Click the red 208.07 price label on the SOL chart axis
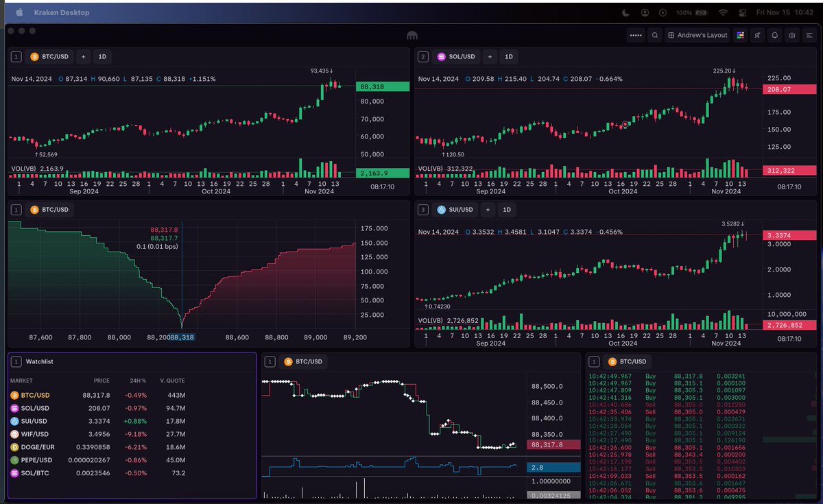The height and width of the screenshot is (504, 823). click(790, 89)
